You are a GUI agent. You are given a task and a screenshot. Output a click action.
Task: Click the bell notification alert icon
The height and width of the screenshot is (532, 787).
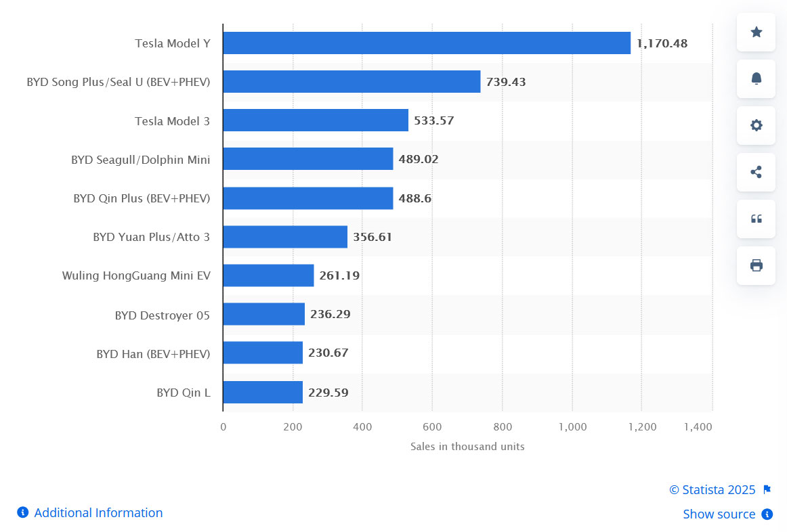coord(756,79)
